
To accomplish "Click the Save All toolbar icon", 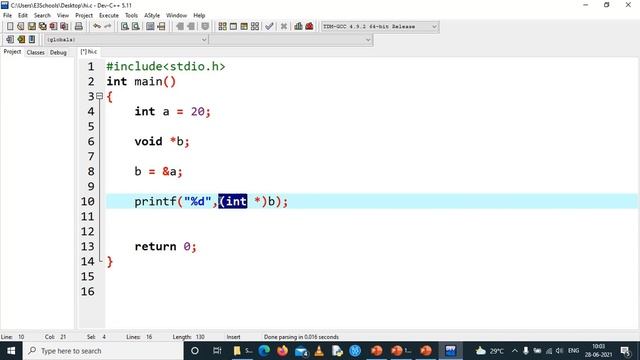I will (42, 27).
